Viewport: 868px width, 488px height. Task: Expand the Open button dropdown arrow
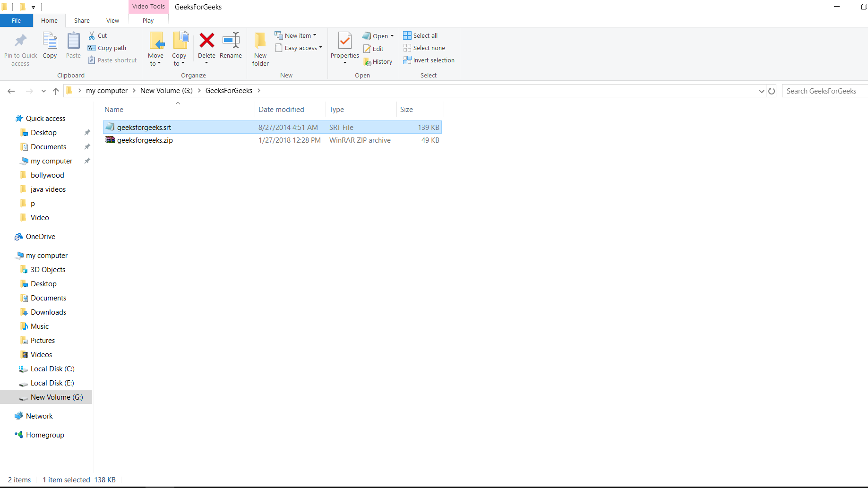[392, 36]
